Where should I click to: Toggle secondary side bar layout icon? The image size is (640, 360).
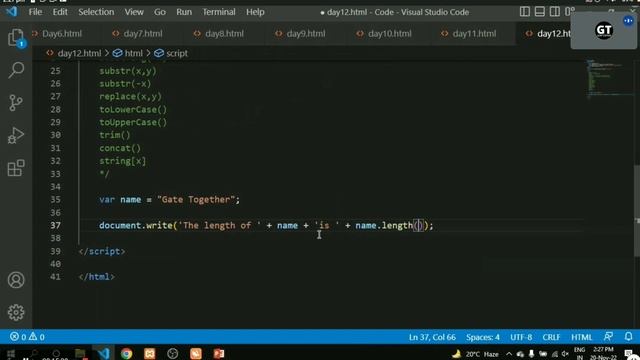coord(554,12)
